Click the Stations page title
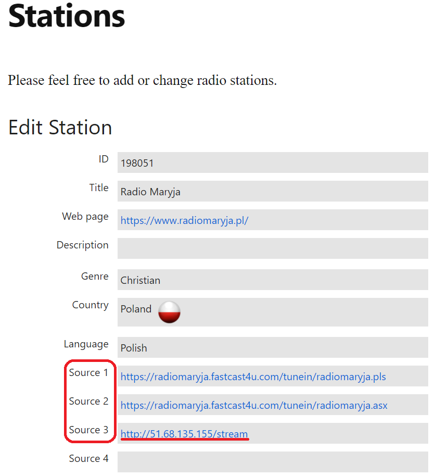The width and height of the screenshot is (448, 476). 67,16
